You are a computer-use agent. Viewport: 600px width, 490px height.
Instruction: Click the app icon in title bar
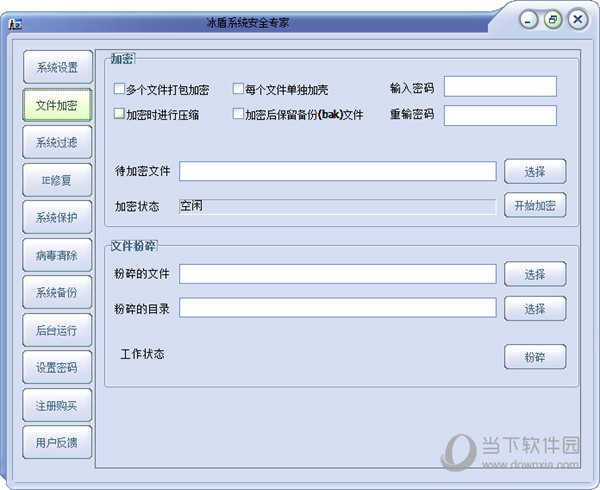tap(15, 24)
